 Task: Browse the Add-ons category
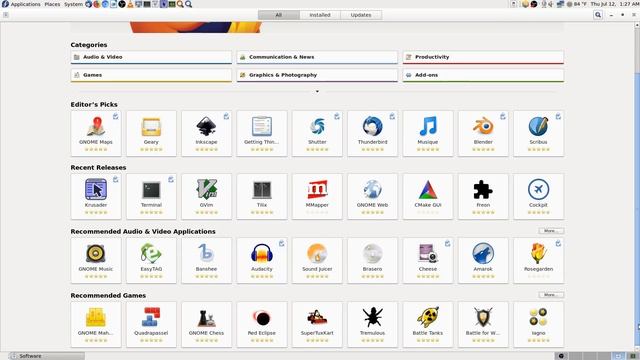point(483,75)
